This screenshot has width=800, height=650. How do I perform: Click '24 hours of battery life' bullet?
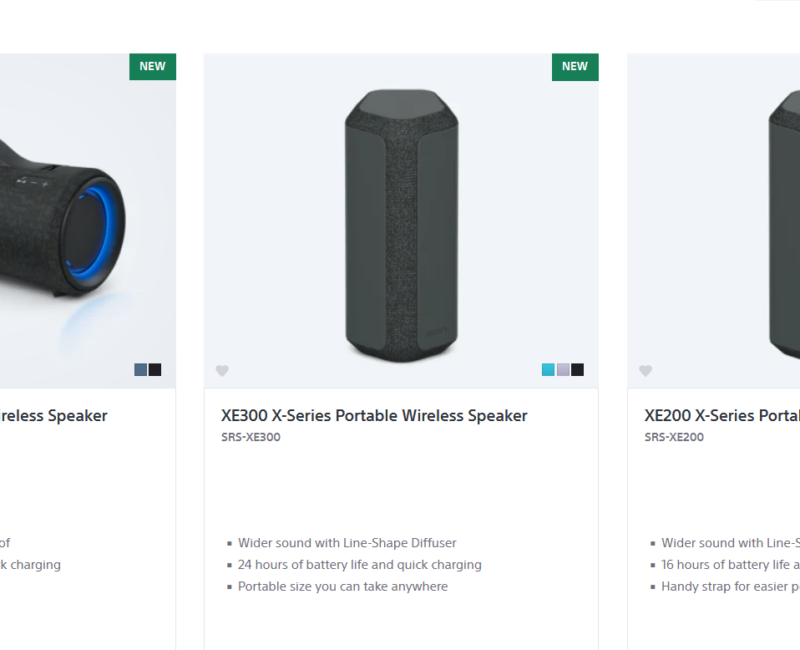pyautogui.click(x=359, y=565)
